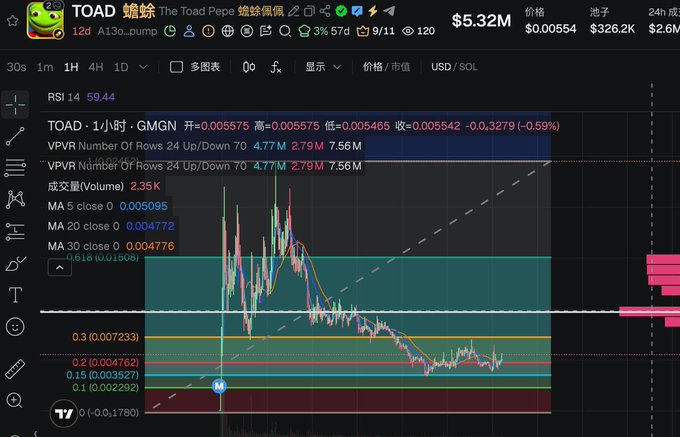Click the RSI 14 indicator legend
This screenshot has width=680, height=437.
(81, 97)
